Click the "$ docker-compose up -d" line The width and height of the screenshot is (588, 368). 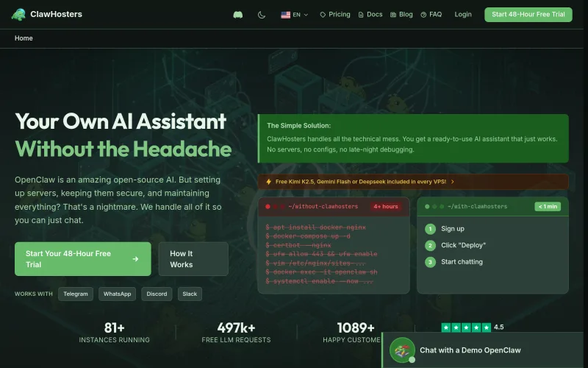[x=308, y=236]
